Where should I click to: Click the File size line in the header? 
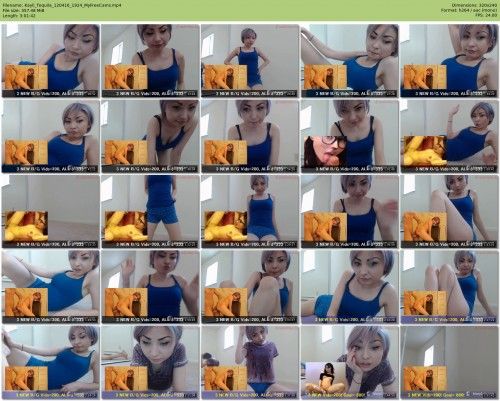pos(23,10)
